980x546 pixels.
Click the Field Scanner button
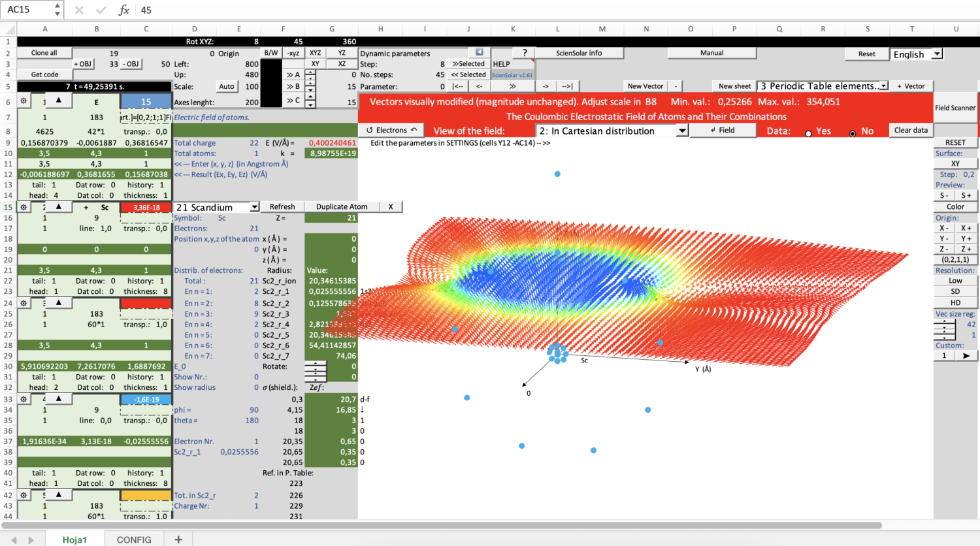pos(955,108)
